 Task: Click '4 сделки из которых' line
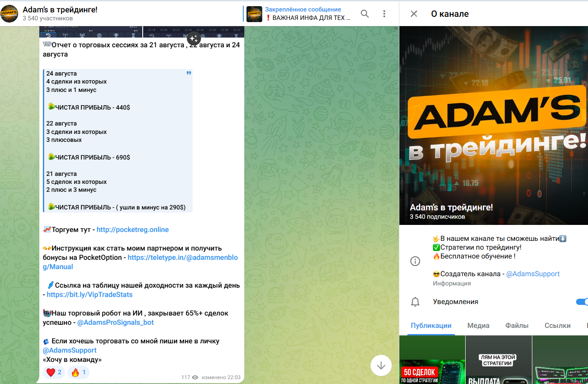point(76,81)
